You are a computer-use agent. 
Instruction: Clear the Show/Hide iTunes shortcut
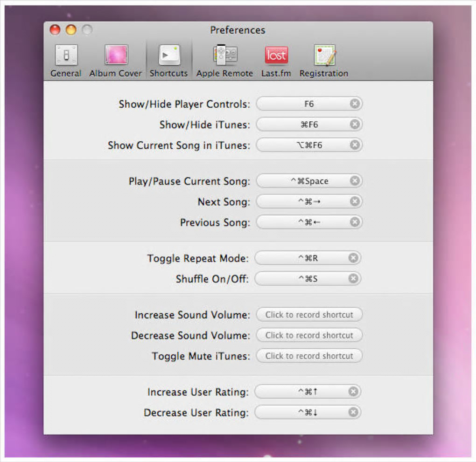355,124
